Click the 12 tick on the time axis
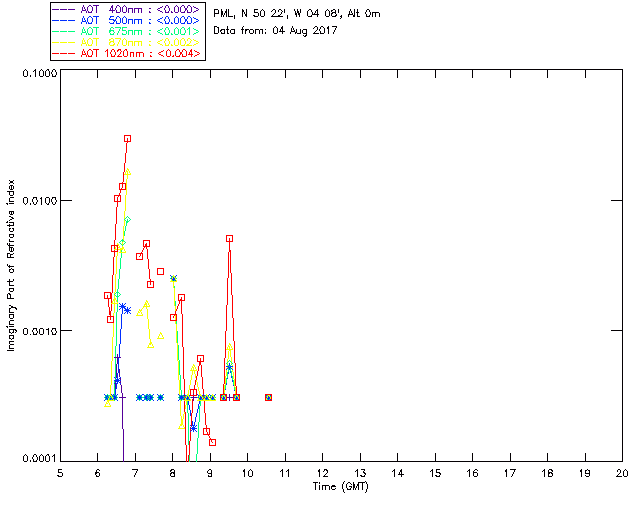This screenshot has height=512, width=640. pyautogui.click(x=322, y=472)
